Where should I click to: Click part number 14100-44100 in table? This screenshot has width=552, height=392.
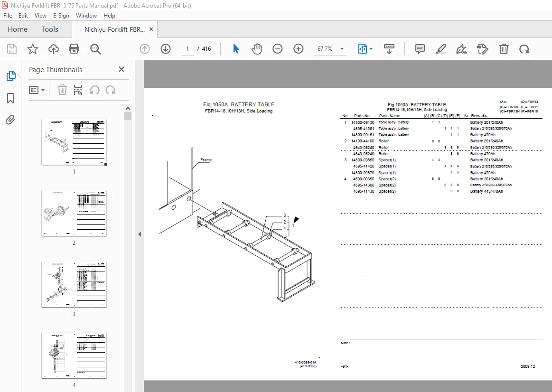363,141
